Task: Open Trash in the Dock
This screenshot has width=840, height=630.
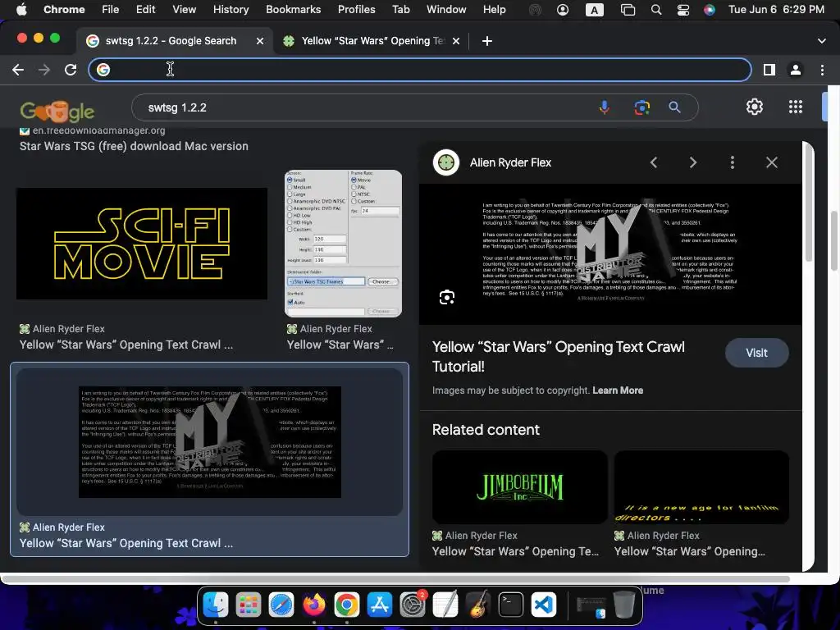Action: coord(623,605)
